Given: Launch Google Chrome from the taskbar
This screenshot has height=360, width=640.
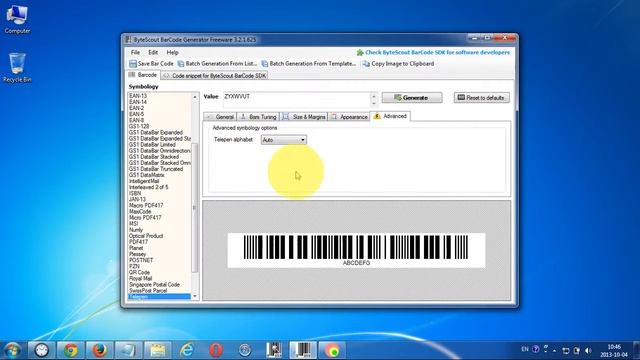Looking at the screenshot, I should (71, 350).
